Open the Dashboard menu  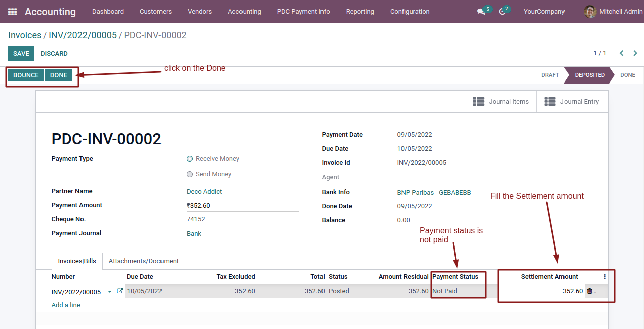(x=108, y=12)
